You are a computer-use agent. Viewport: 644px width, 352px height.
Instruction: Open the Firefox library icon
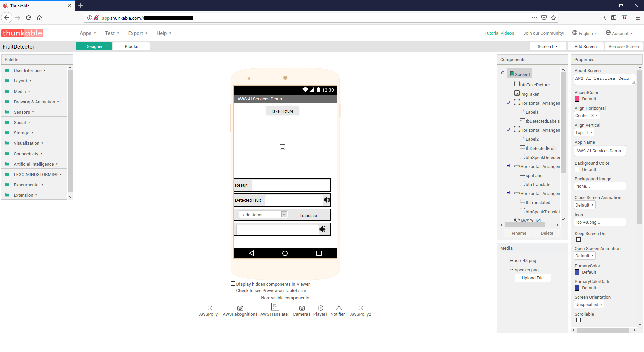click(x=603, y=18)
